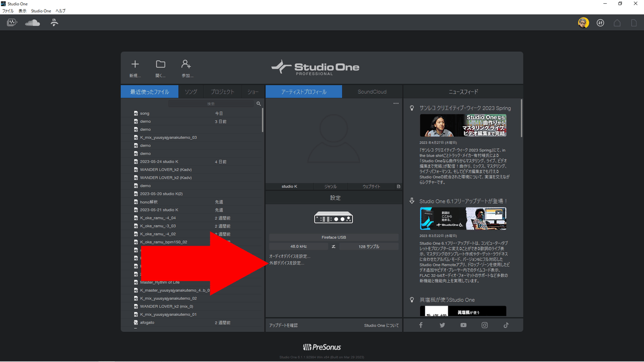Select the SoundCloud tab

(x=372, y=92)
